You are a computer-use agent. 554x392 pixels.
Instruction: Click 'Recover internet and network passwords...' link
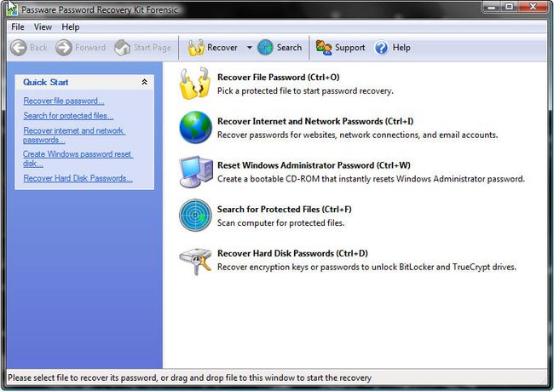coord(74,135)
